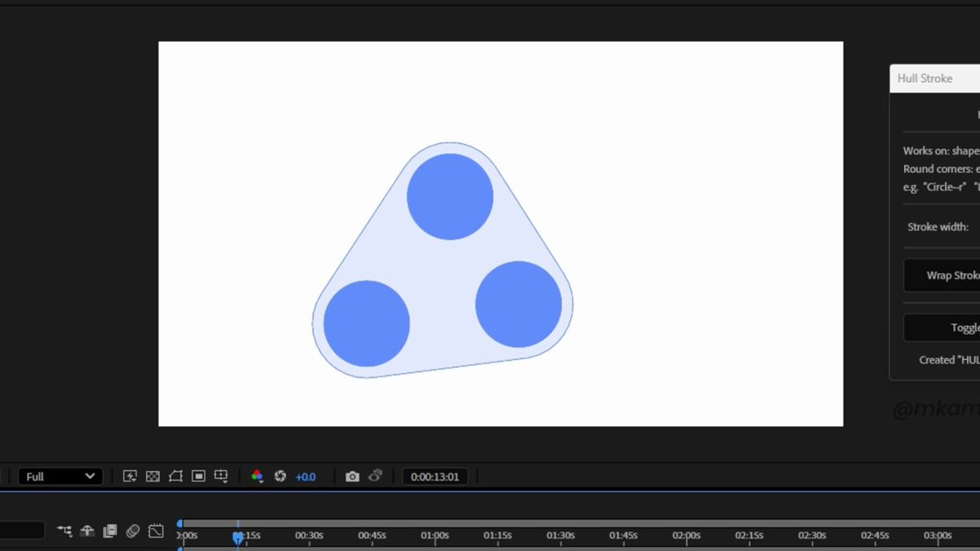
Task: Click the 02:00s mark on time ruler
Action: [686, 535]
